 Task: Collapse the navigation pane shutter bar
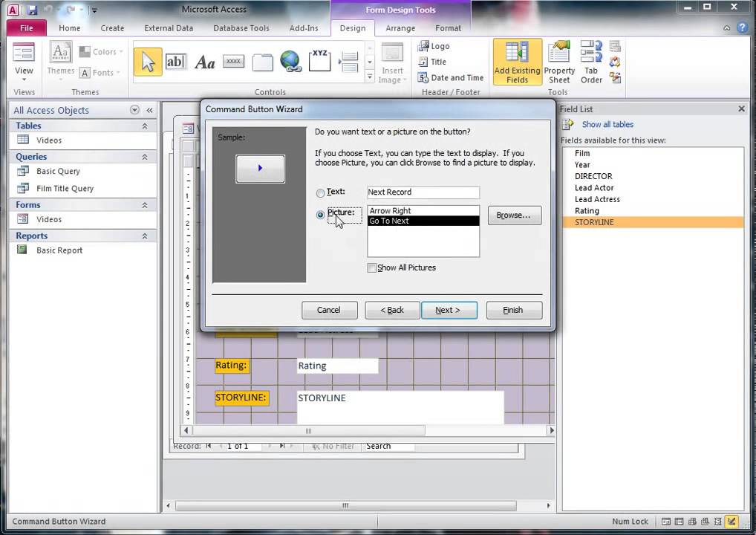coord(149,110)
